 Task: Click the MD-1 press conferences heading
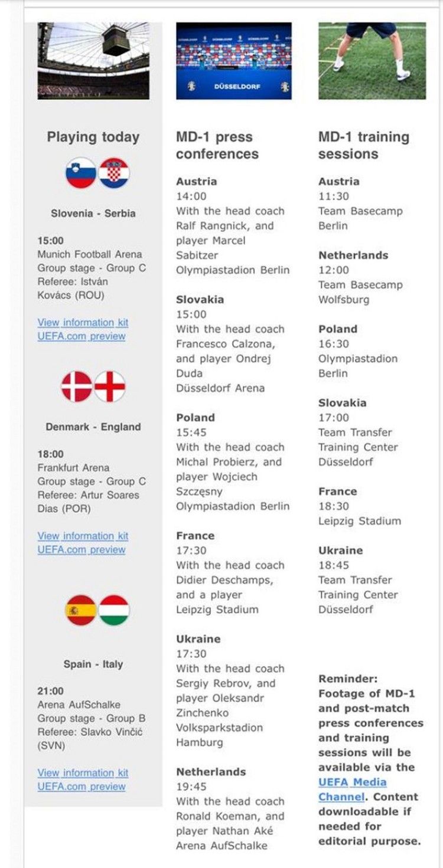pyautogui.click(x=217, y=145)
